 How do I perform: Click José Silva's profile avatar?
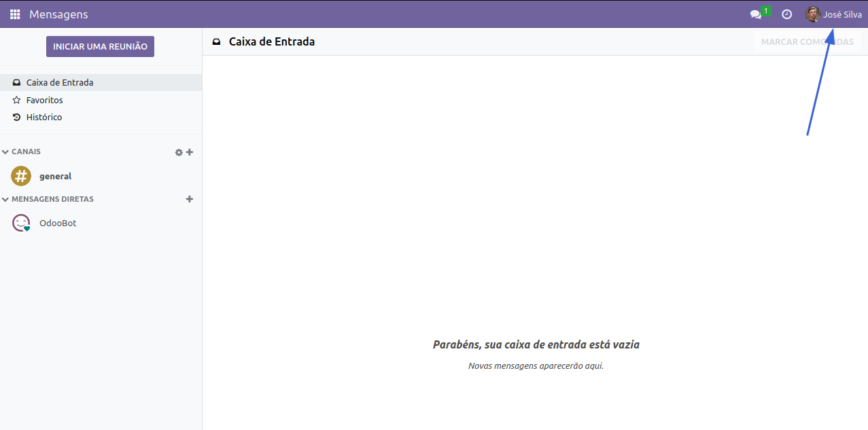coord(812,14)
